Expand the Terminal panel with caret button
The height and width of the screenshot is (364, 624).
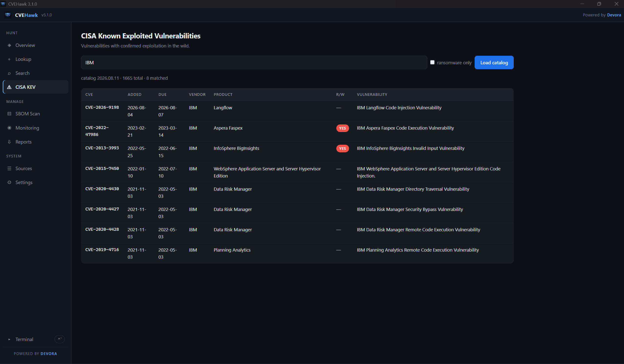click(59, 339)
